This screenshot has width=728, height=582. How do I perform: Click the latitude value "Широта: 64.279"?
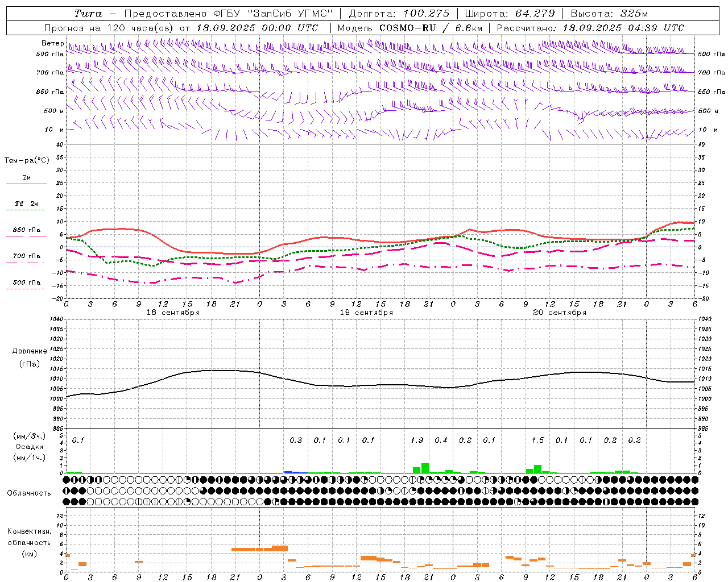510,14
